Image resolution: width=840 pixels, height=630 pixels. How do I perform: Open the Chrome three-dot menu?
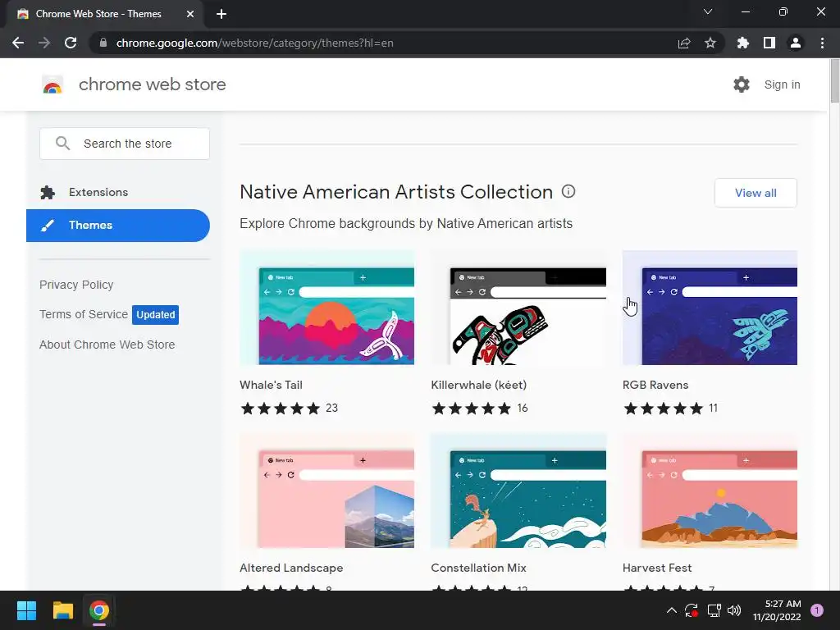(822, 43)
